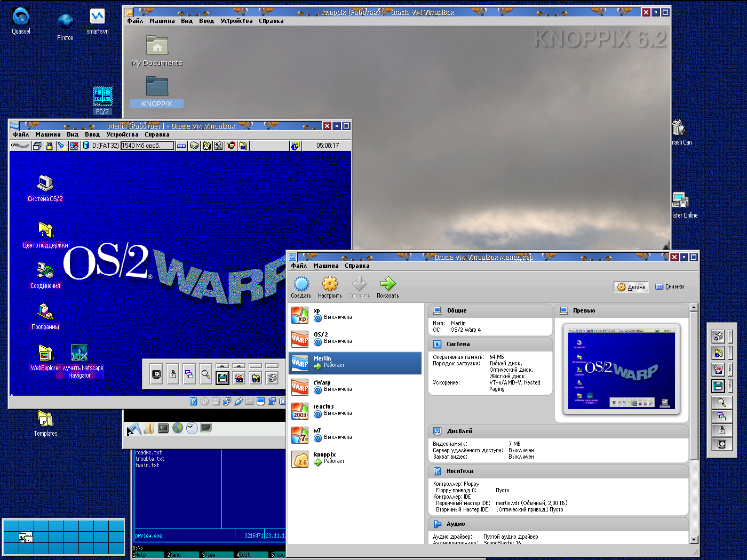The image size is (747, 560).
Task: Click the Merlin preview thumbnail
Action: pyautogui.click(x=622, y=369)
